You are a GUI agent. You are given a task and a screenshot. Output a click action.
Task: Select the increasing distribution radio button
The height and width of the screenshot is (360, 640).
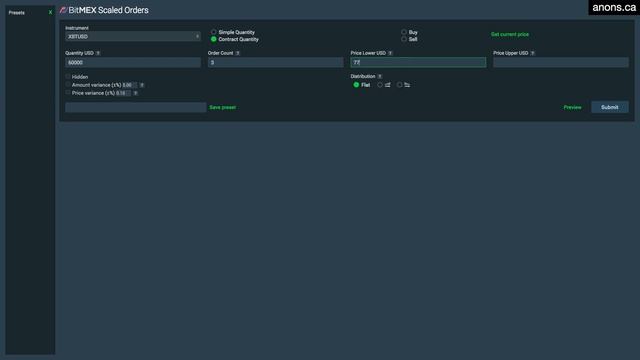coord(380,85)
